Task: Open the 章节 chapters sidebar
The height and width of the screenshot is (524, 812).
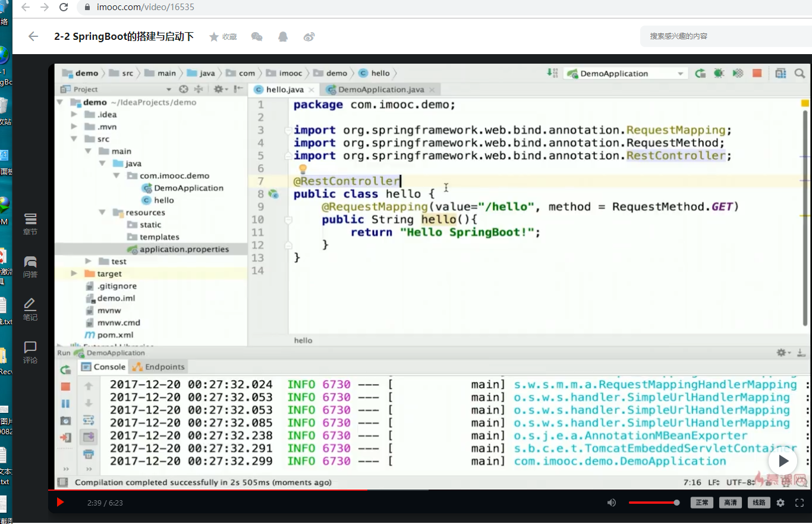Action: click(30, 224)
